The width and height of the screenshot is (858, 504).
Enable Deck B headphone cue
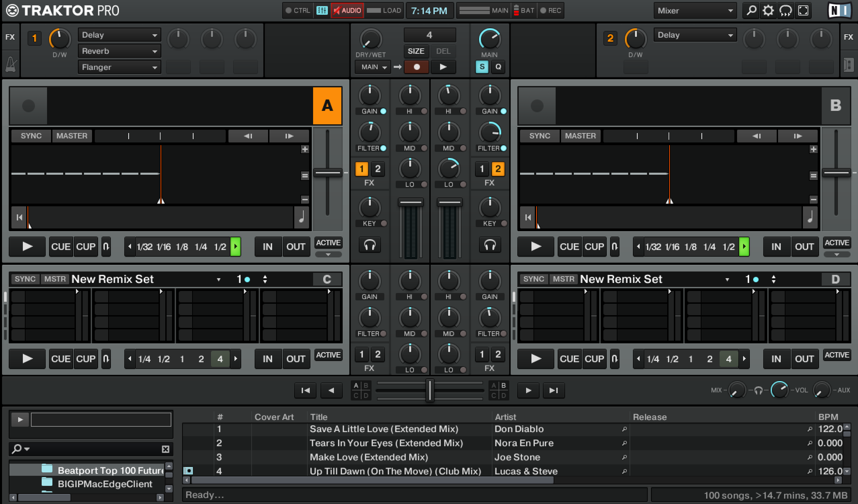click(x=490, y=245)
